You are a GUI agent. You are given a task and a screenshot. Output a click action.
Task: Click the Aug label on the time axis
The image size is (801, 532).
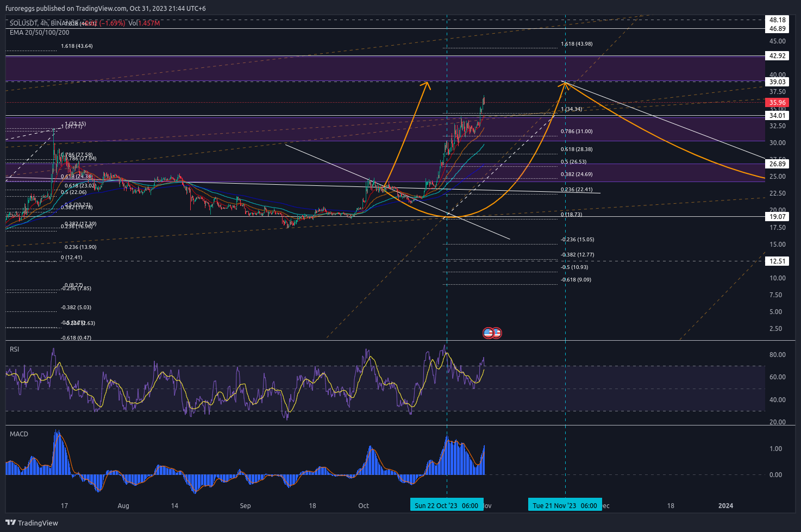coord(123,506)
